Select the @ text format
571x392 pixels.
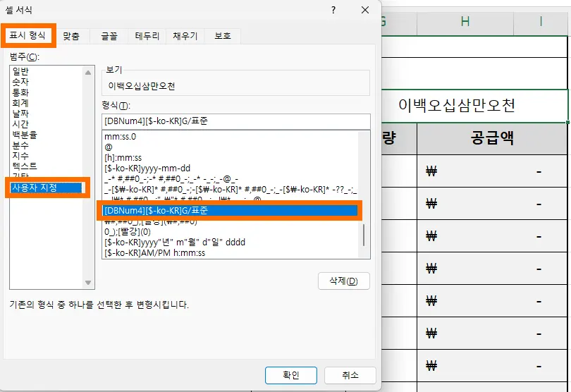[x=230, y=147]
